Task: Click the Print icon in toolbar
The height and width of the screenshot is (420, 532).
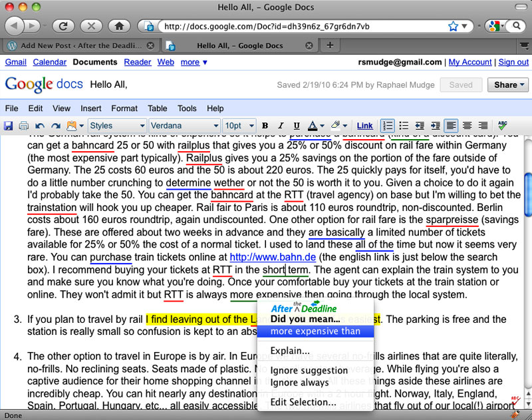Action: (x=24, y=126)
